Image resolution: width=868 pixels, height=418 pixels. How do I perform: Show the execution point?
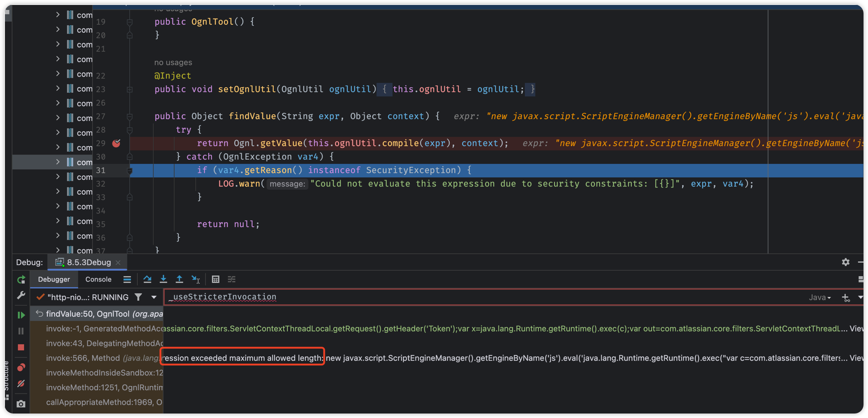coord(127,279)
